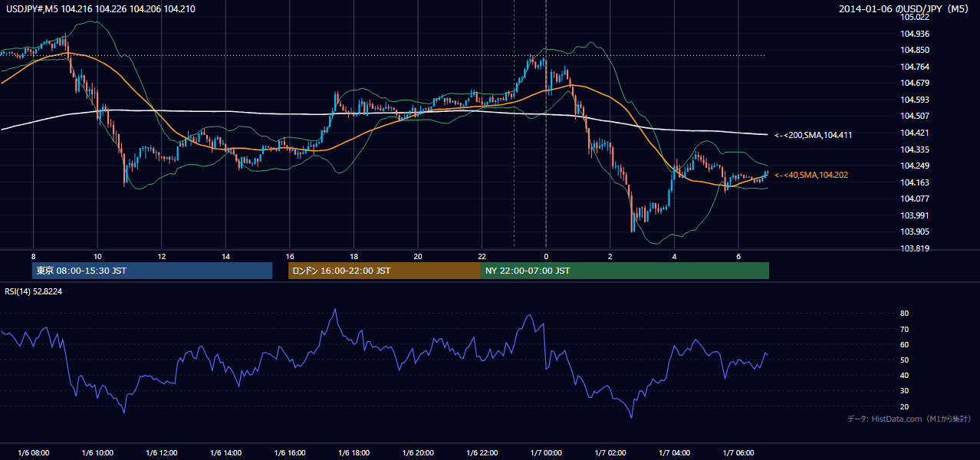This screenshot has height=460, width=980.
Task: Click hour label 18 under price chart
Action: pyautogui.click(x=354, y=256)
